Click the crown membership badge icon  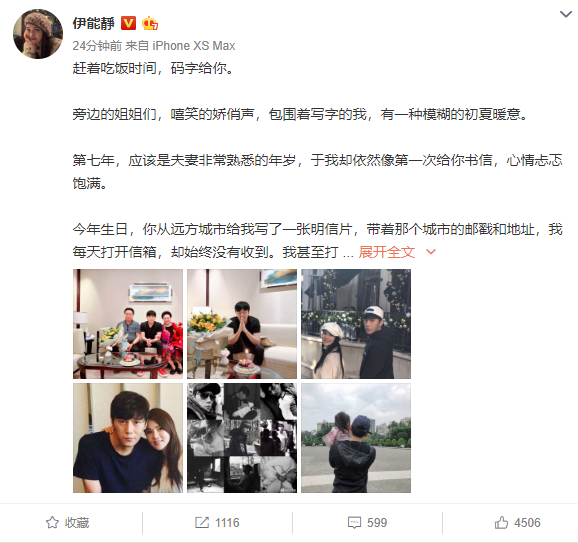coord(150,23)
